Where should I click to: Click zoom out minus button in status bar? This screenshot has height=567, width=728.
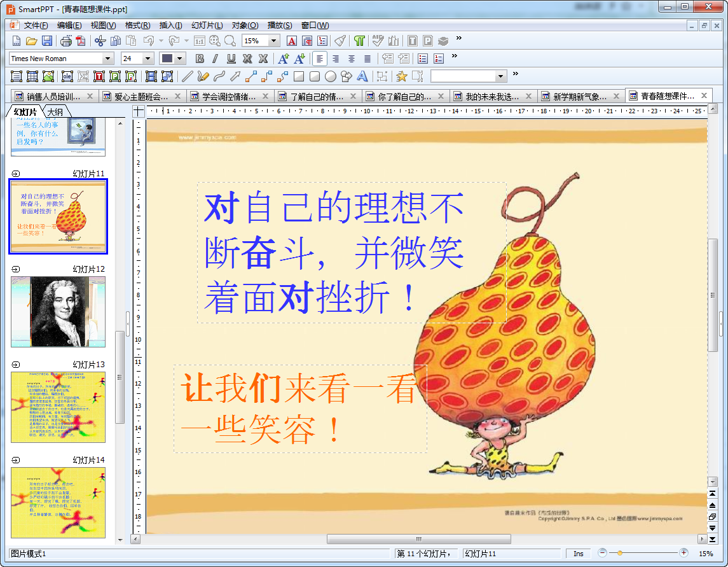pyautogui.click(x=602, y=553)
